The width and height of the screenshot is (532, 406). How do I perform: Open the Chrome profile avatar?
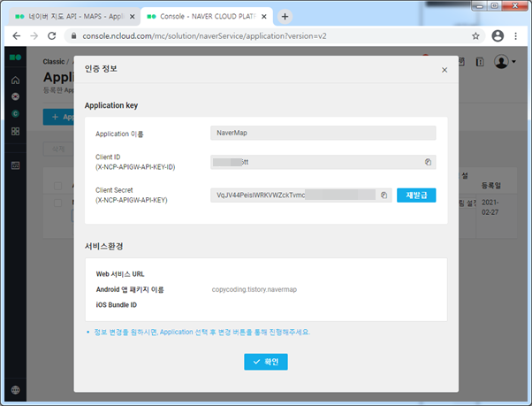[498, 36]
